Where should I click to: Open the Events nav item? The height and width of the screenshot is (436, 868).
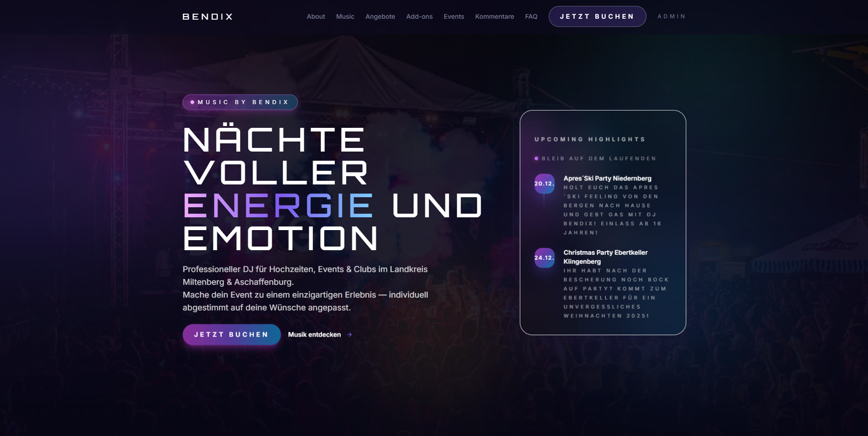coord(454,16)
